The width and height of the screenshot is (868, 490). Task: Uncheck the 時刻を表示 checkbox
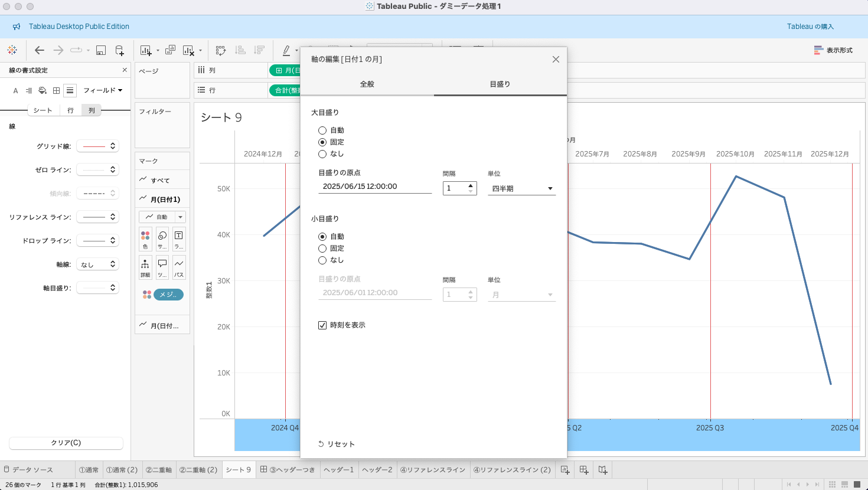[x=322, y=325]
